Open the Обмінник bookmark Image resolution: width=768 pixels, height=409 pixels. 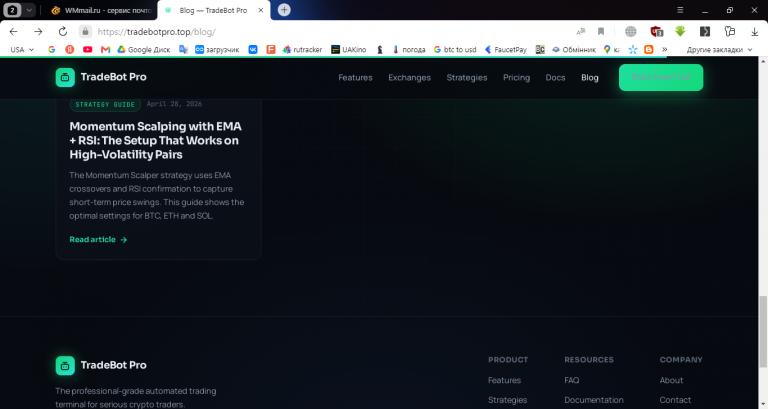pos(574,49)
